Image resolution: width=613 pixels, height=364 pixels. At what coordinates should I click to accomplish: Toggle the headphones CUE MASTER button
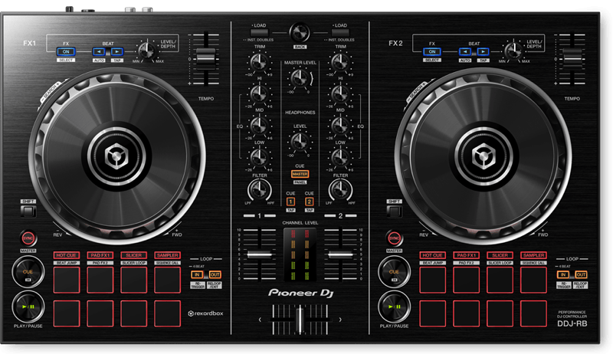click(x=300, y=174)
